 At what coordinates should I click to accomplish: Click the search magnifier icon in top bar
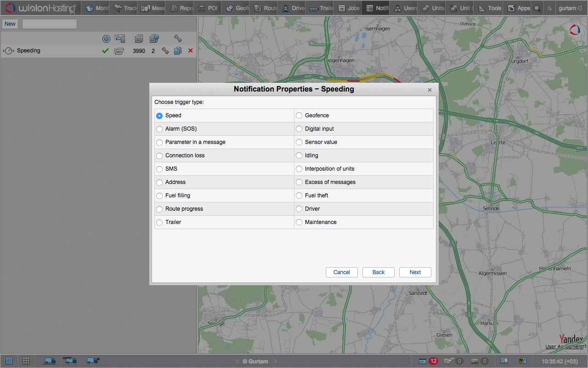537,8
